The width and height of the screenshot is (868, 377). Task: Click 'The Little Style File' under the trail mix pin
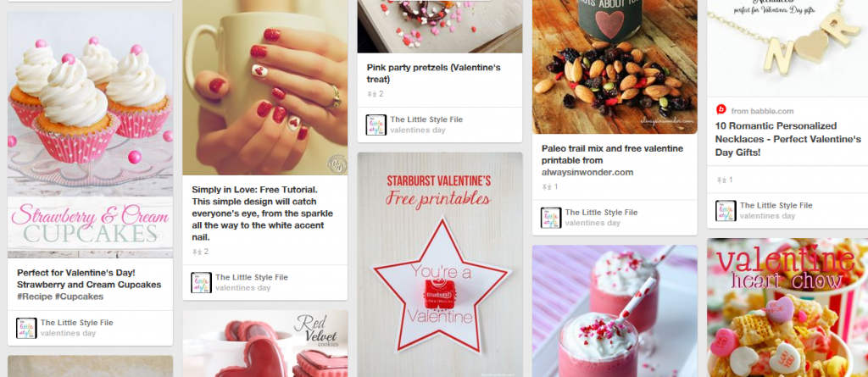pos(601,212)
